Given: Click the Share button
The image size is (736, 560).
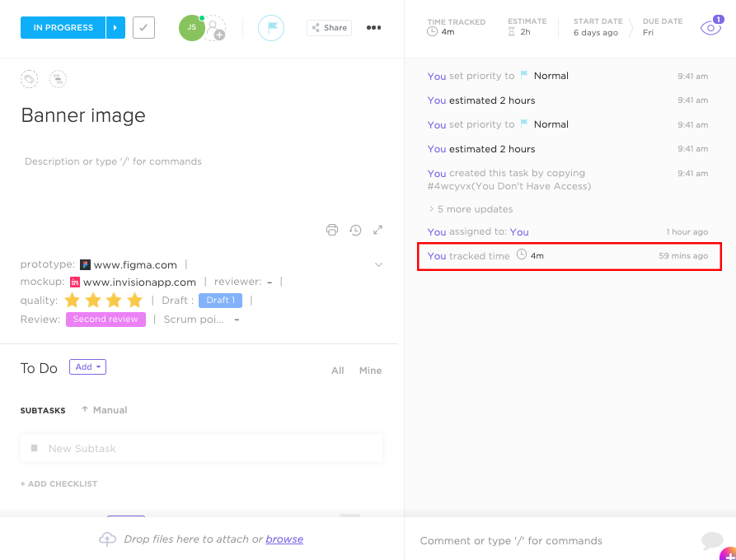Looking at the screenshot, I should [x=328, y=27].
